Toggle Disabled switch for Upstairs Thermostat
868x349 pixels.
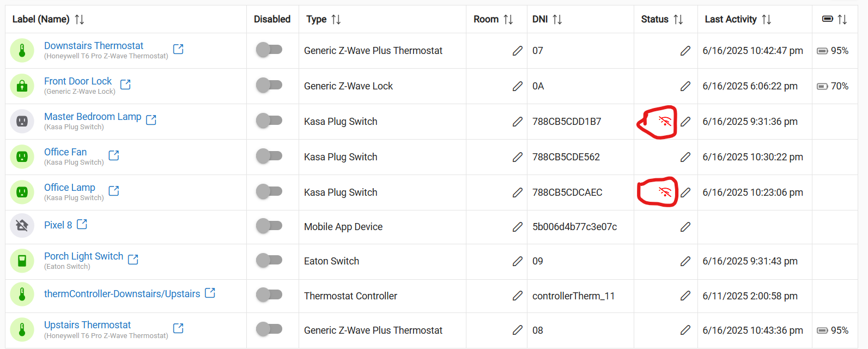(x=269, y=329)
